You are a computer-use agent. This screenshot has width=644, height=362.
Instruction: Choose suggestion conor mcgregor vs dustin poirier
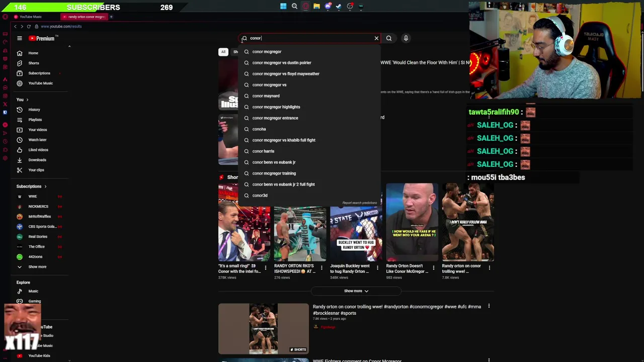[x=309, y=63]
